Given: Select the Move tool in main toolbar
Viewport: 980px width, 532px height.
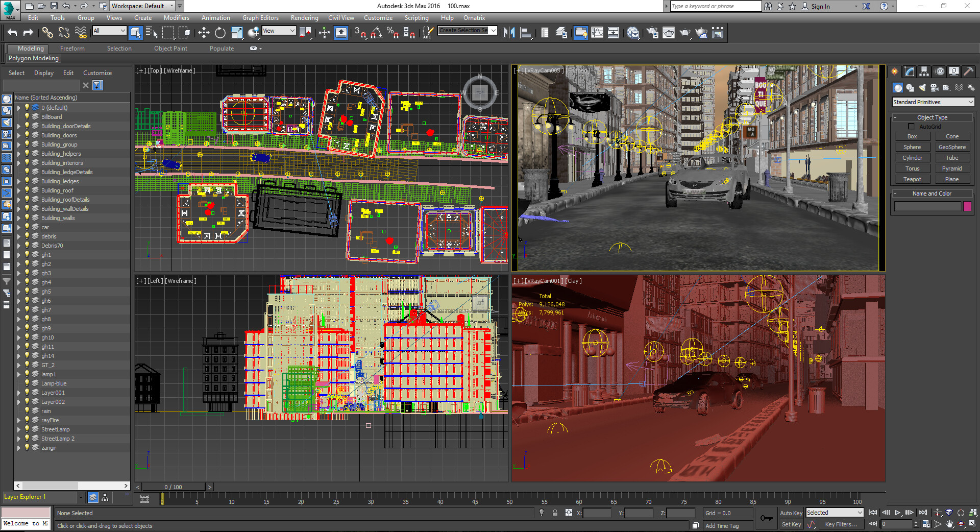Looking at the screenshot, I should (x=204, y=33).
